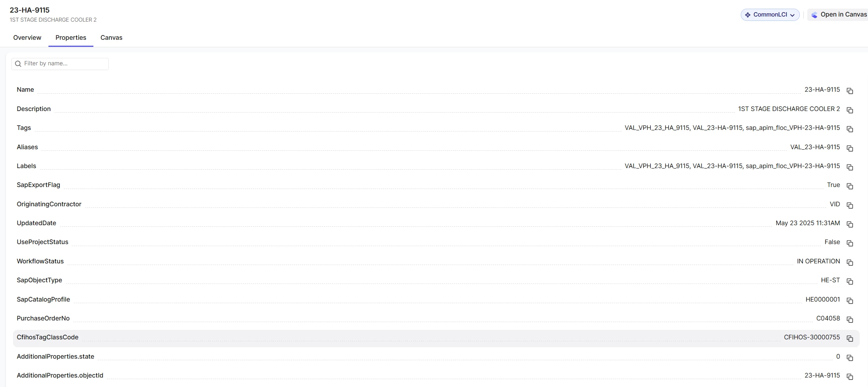
Task: Copy the SapExportFlag value
Action: click(x=850, y=186)
